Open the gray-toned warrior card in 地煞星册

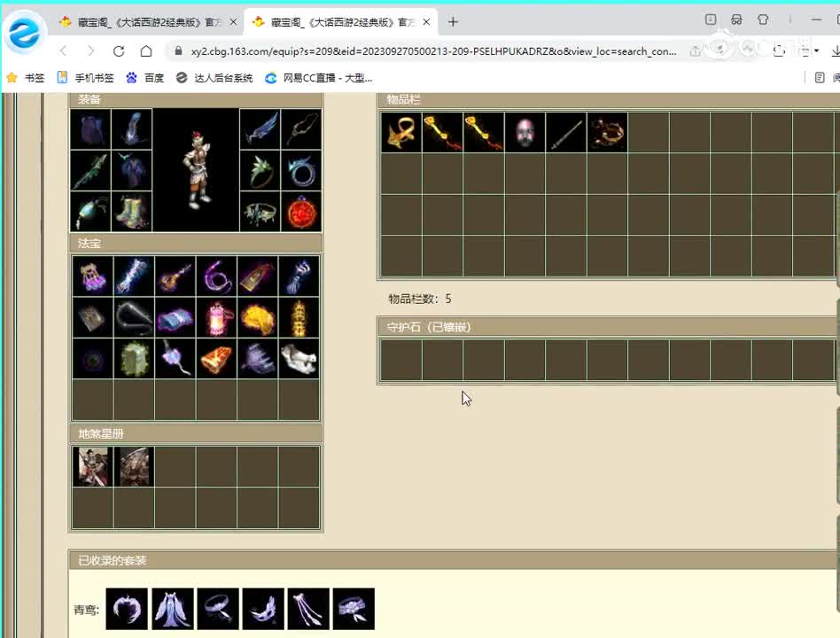pyautogui.click(x=134, y=467)
